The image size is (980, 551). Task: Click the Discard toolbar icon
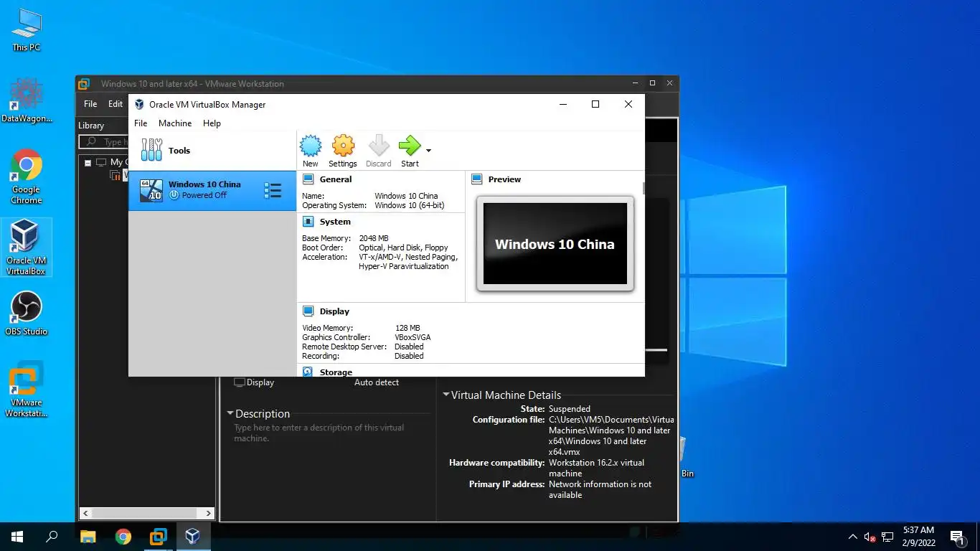click(379, 146)
